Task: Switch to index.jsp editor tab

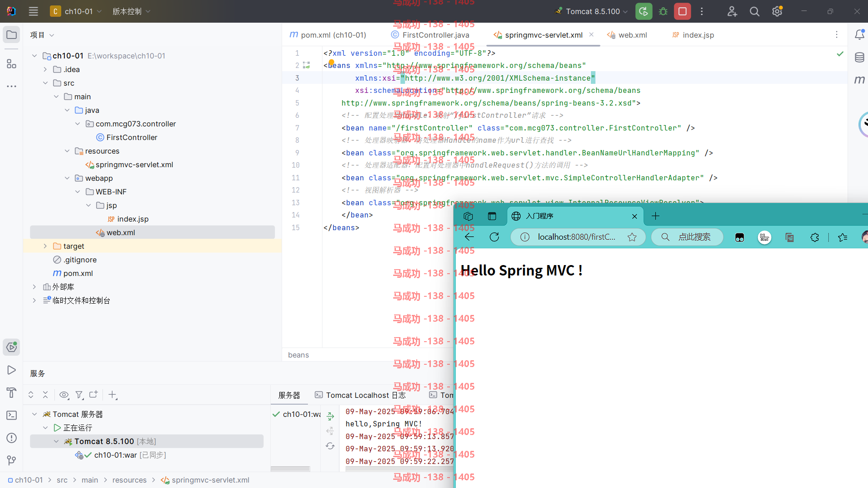Action: coord(693,35)
